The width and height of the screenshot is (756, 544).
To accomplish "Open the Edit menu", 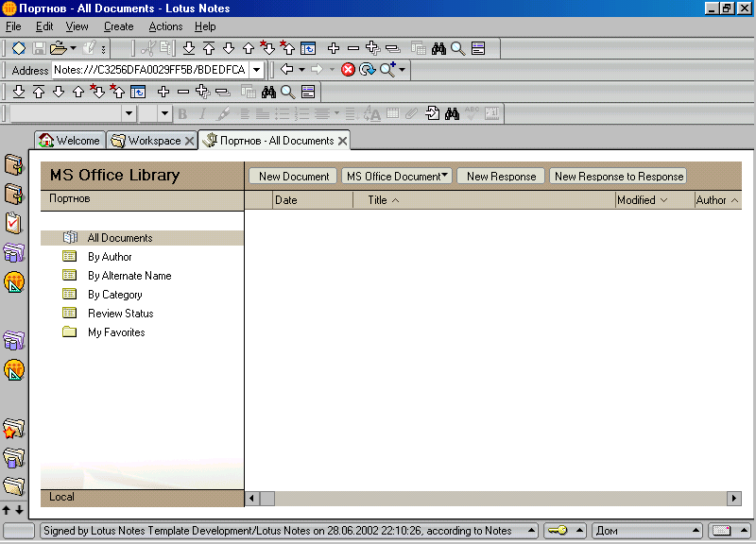I will [44, 26].
